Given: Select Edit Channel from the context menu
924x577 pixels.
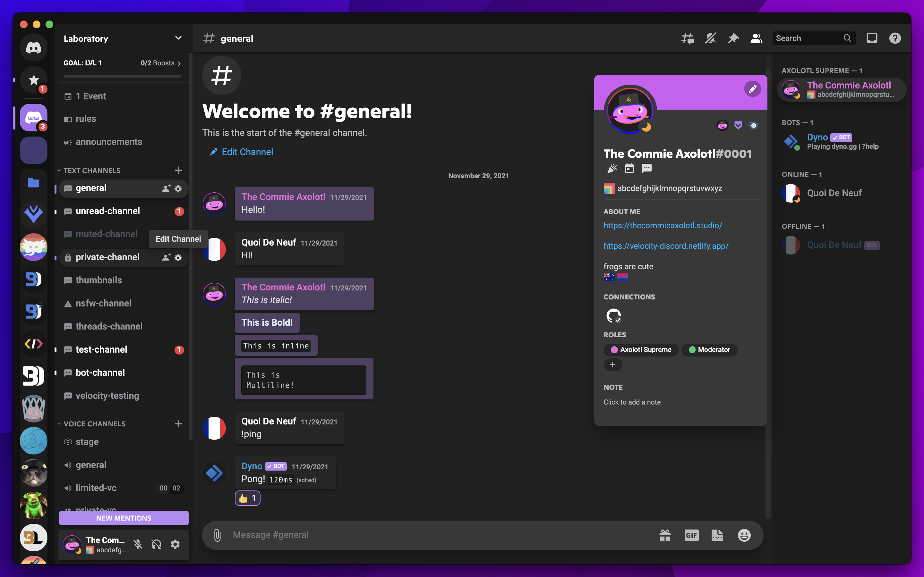Looking at the screenshot, I should coord(178,239).
